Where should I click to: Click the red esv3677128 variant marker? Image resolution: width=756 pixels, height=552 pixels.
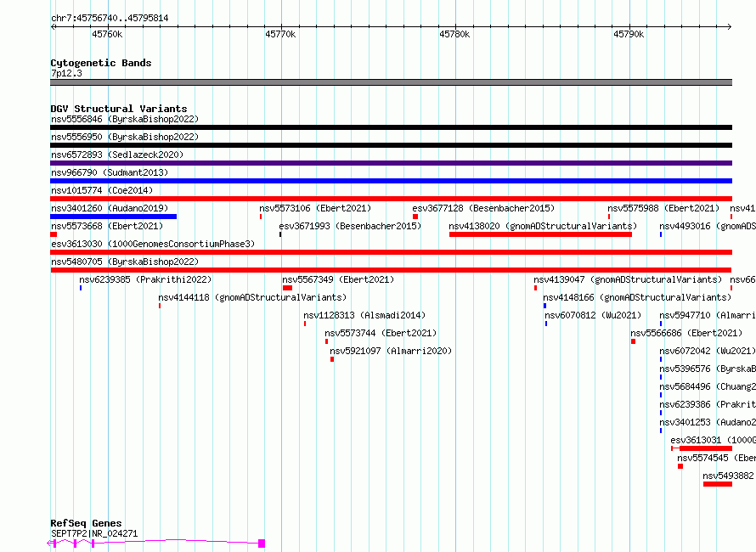pos(415,217)
